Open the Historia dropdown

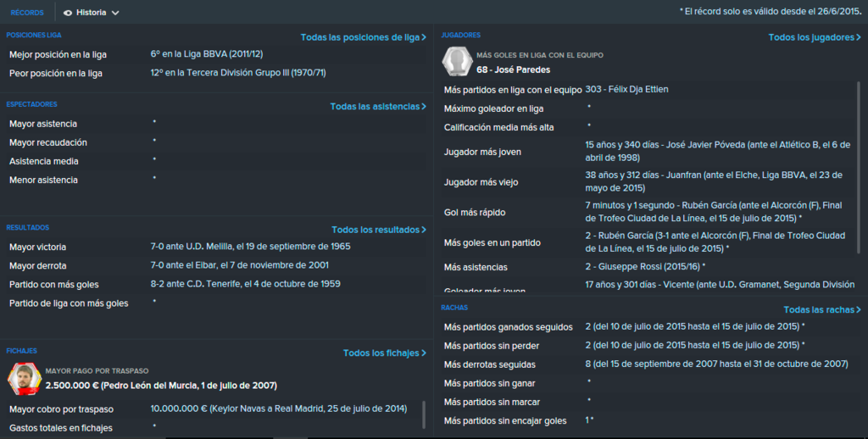pos(92,12)
